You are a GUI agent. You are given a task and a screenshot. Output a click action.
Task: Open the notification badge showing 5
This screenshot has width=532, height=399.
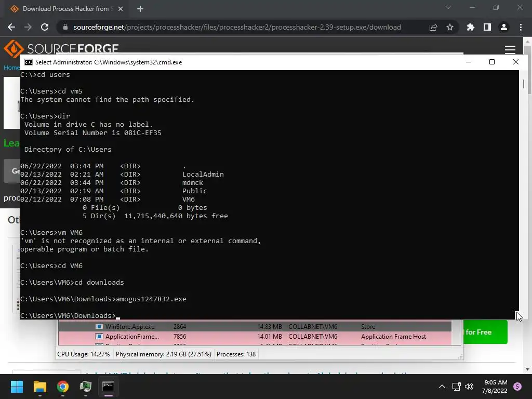pos(517,387)
